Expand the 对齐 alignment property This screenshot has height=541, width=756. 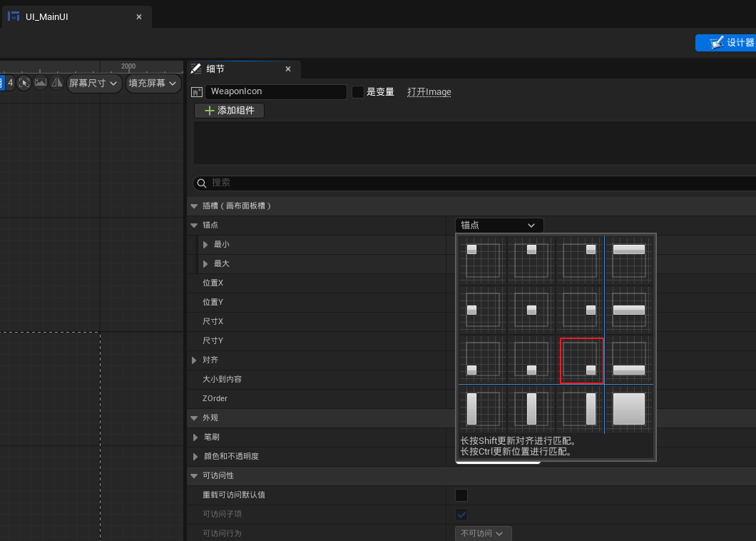click(x=194, y=360)
